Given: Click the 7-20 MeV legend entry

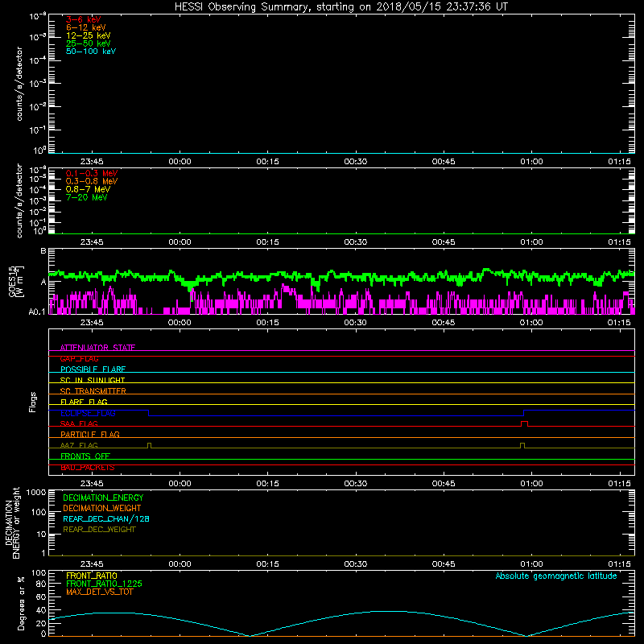Looking at the screenshot, I should coord(87,197).
